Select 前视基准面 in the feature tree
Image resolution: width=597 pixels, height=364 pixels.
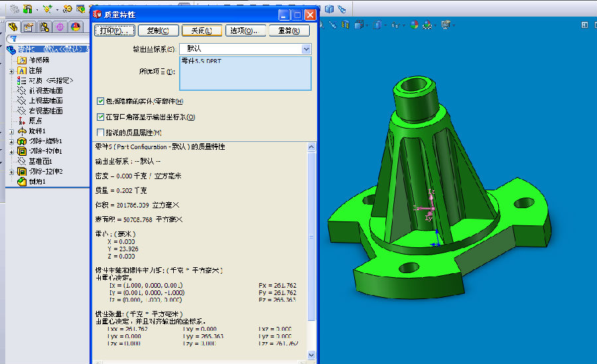(x=45, y=90)
